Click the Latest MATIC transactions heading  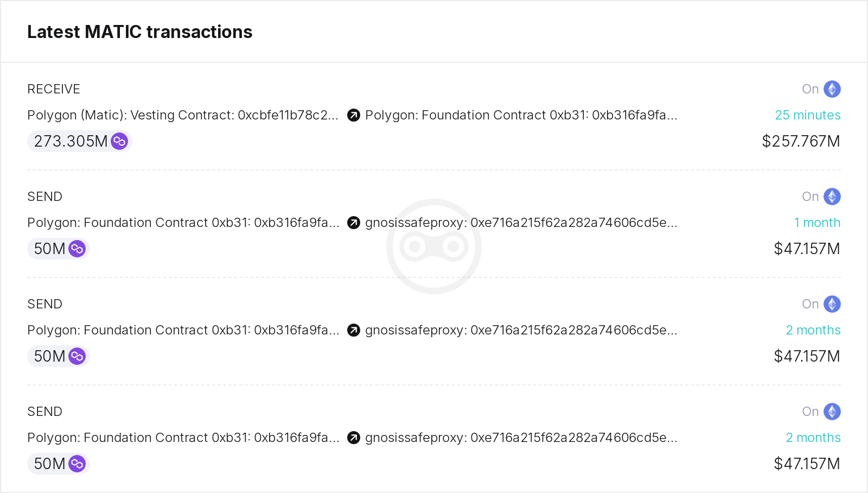tap(140, 32)
